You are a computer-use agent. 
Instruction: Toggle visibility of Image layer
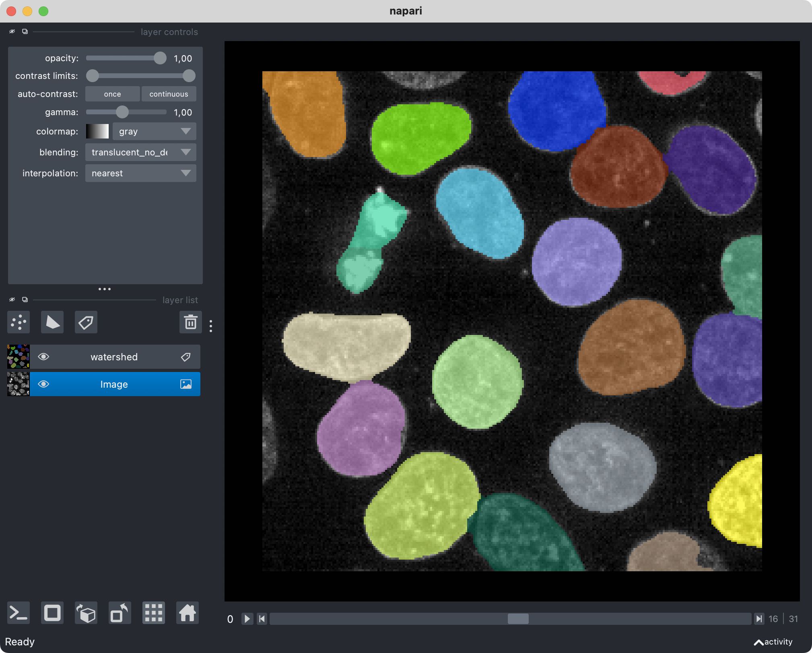tap(43, 384)
